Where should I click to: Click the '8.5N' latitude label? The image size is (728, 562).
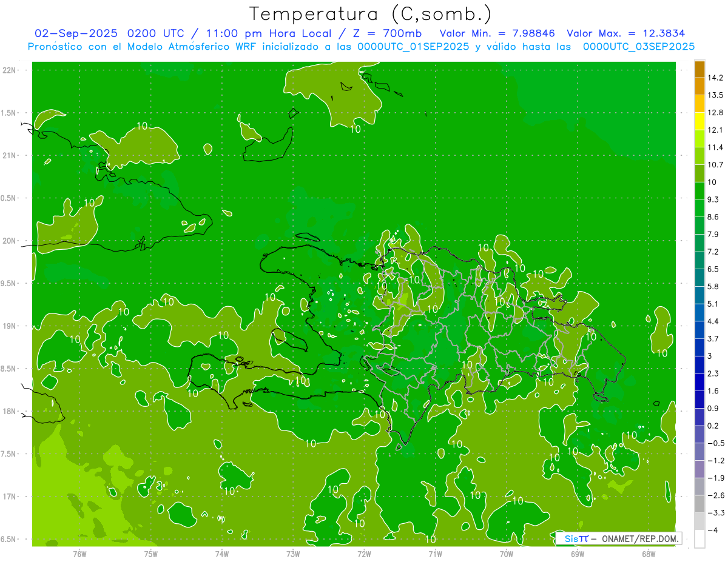pos(9,369)
